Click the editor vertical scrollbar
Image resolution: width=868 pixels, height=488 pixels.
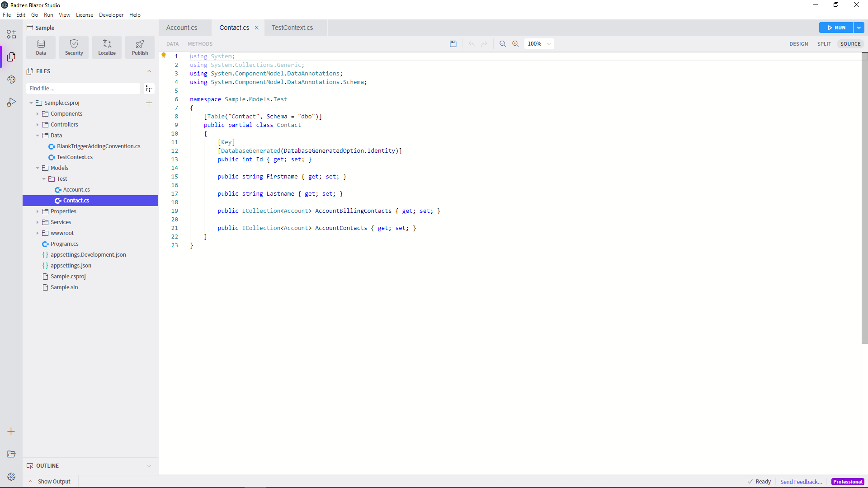point(864,198)
